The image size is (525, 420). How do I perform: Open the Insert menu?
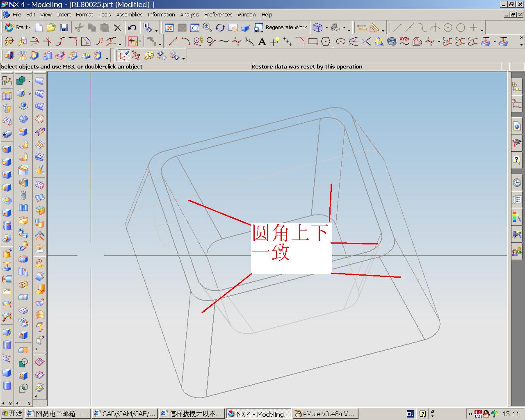(x=64, y=14)
